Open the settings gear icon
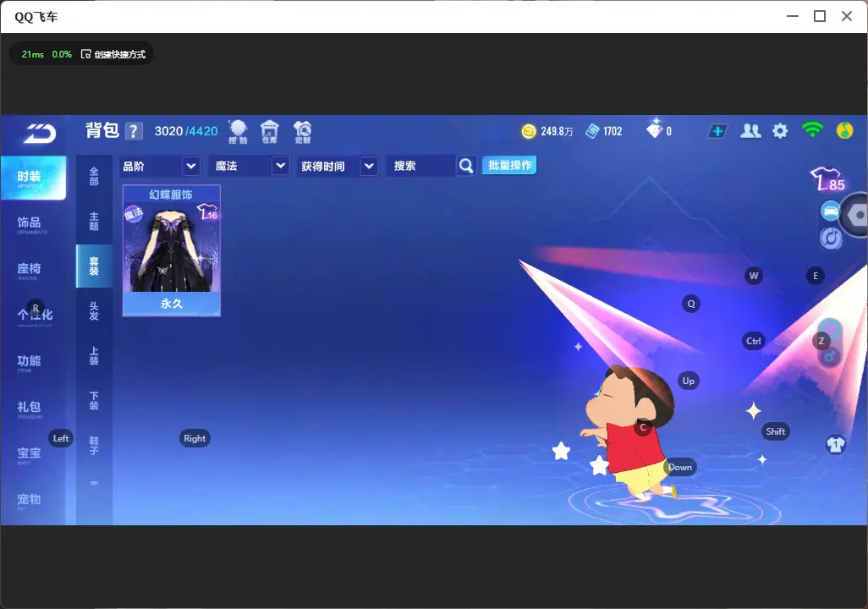The image size is (868, 609). click(780, 131)
